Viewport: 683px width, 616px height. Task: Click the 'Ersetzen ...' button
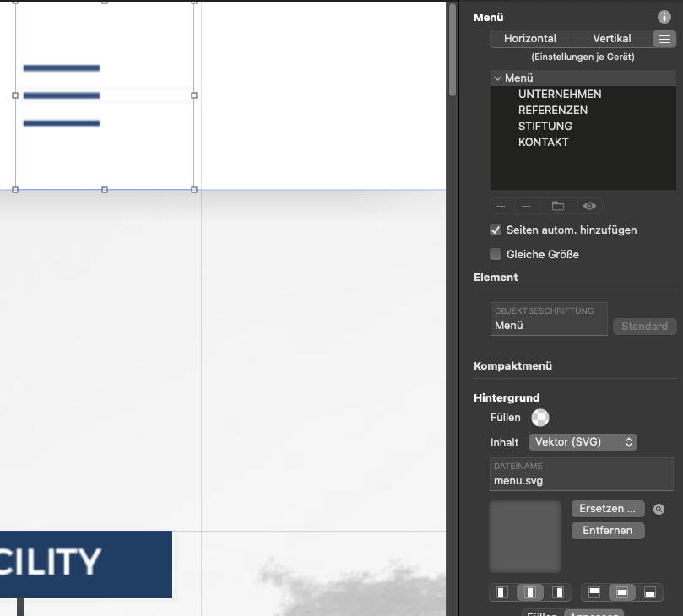coord(608,509)
